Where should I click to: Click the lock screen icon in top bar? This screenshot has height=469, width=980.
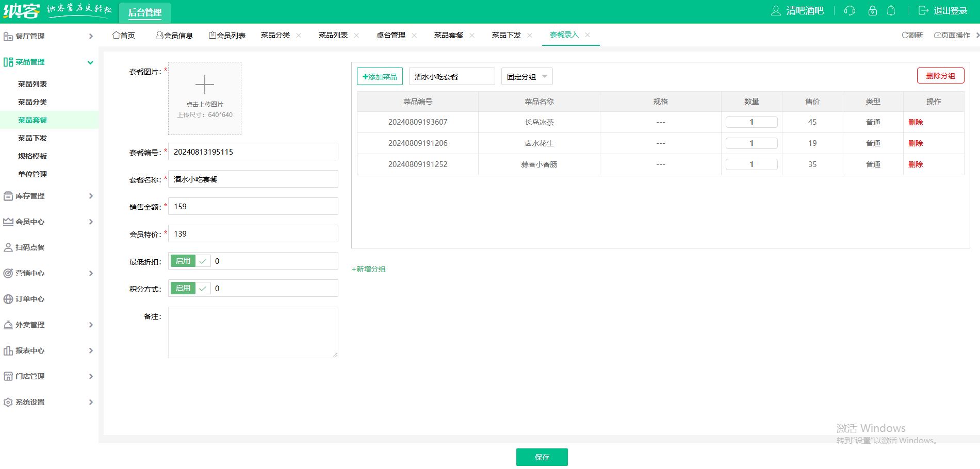(x=872, y=10)
